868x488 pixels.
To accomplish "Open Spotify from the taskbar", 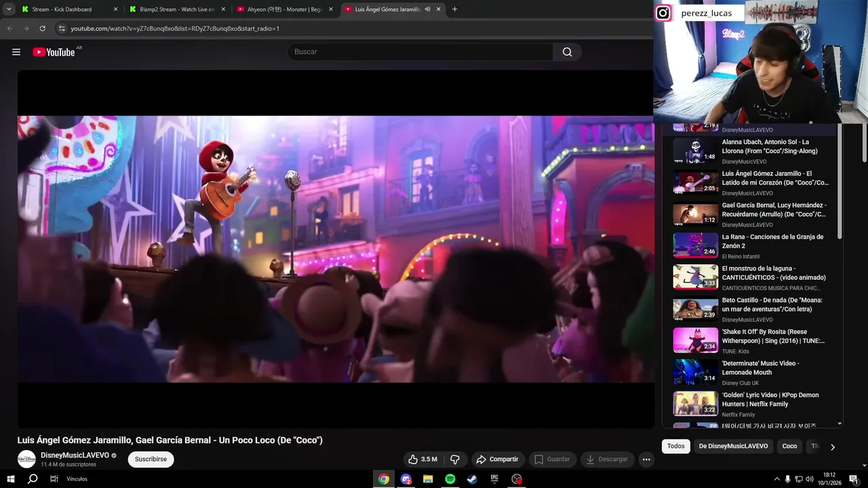I will [450, 479].
